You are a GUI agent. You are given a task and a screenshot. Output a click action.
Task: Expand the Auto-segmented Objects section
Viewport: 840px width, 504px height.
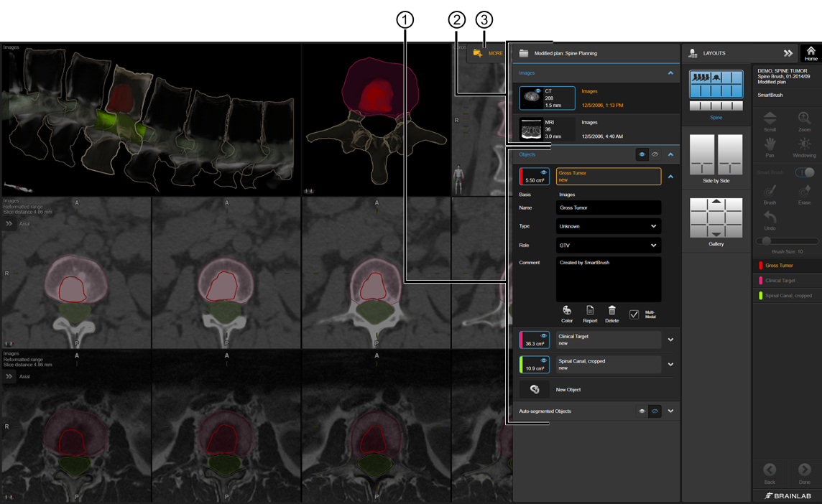[x=670, y=411]
